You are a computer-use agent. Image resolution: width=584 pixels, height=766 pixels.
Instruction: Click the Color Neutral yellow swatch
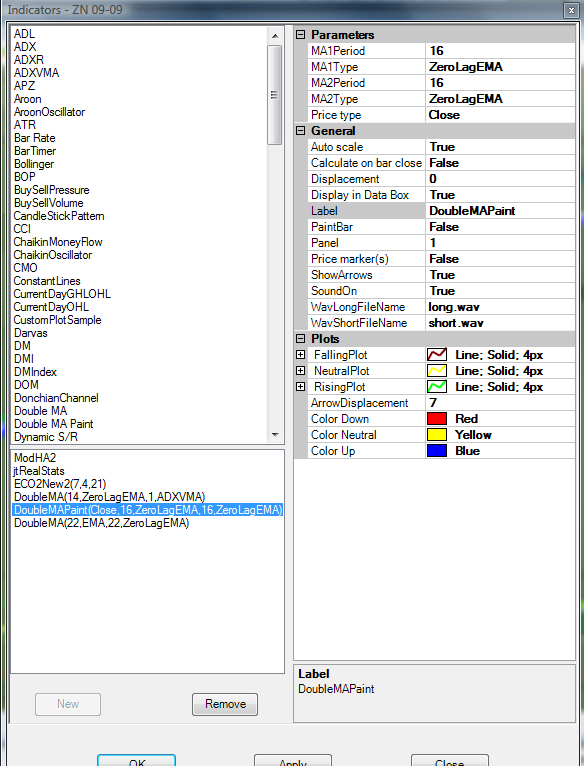pos(437,435)
